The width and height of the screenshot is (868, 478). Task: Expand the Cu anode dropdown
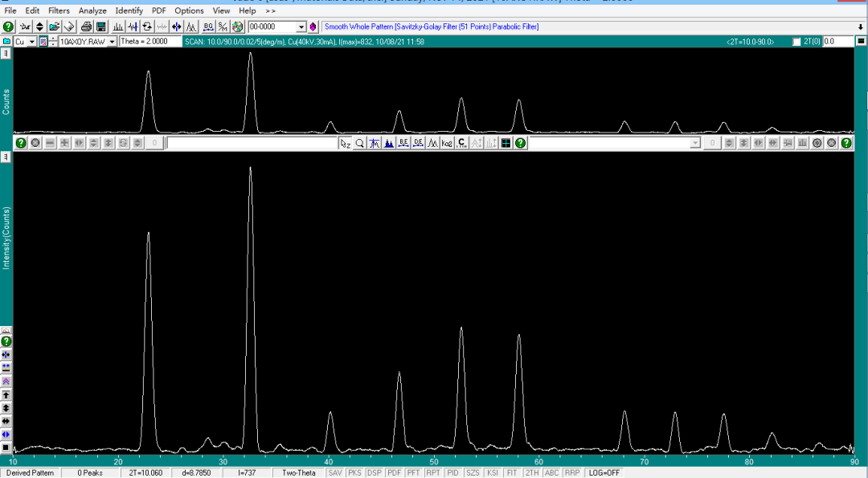(x=31, y=42)
